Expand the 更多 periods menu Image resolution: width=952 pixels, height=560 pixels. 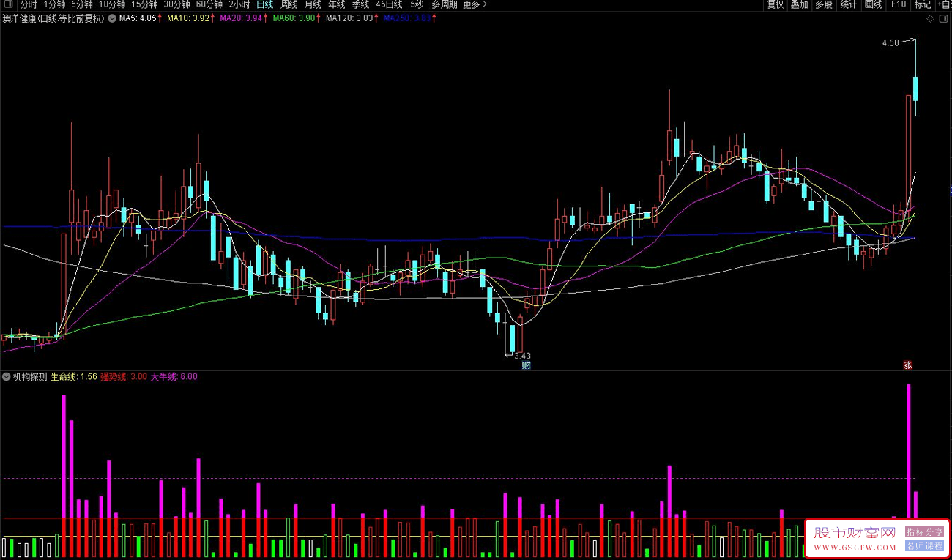click(x=475, y=4)
